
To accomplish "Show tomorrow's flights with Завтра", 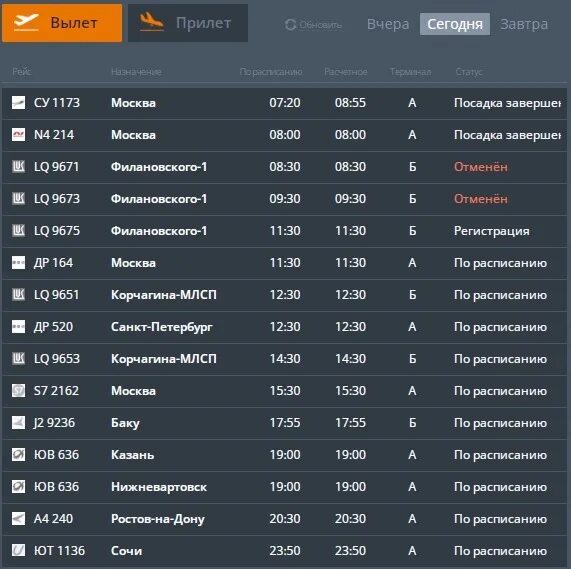I will [x=524, y=24].
